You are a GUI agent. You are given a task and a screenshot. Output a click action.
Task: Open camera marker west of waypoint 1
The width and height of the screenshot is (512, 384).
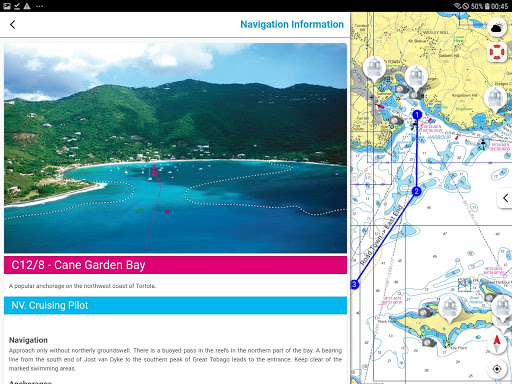point(396,120)
